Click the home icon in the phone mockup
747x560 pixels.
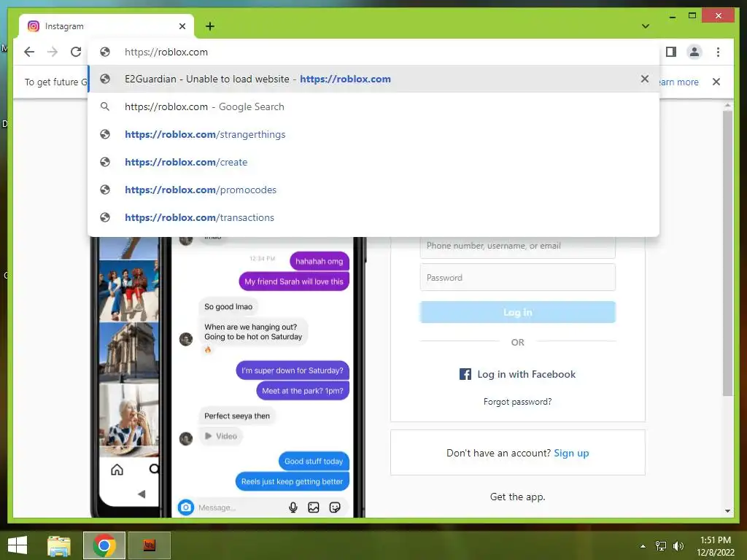pyautogui.click(x=117, y=470)
